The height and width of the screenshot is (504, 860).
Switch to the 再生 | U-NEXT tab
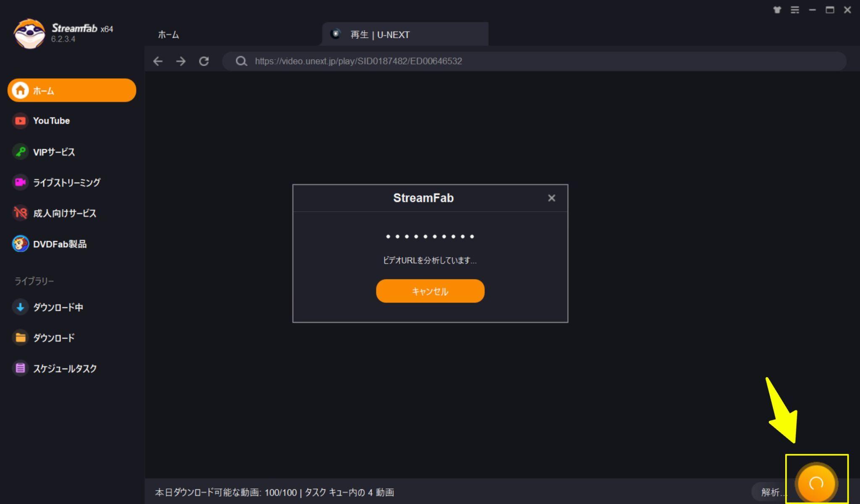pos(405,34)
